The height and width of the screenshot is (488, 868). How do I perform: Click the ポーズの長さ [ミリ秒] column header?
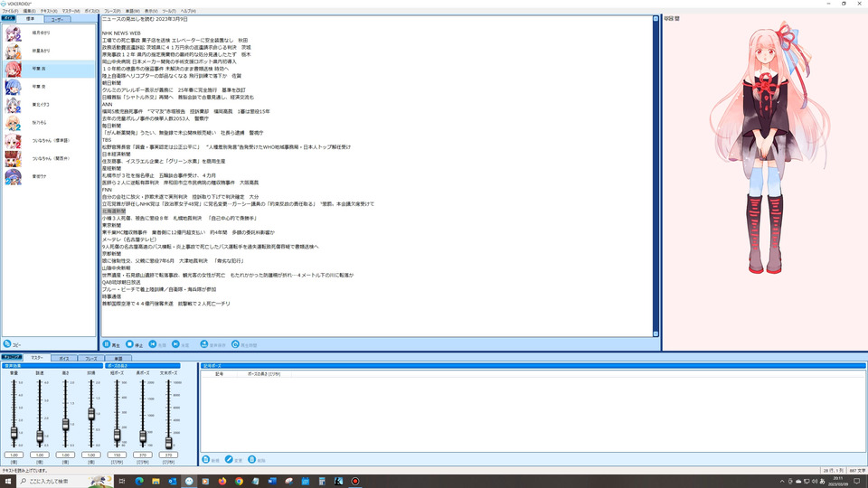pos(263,374)
